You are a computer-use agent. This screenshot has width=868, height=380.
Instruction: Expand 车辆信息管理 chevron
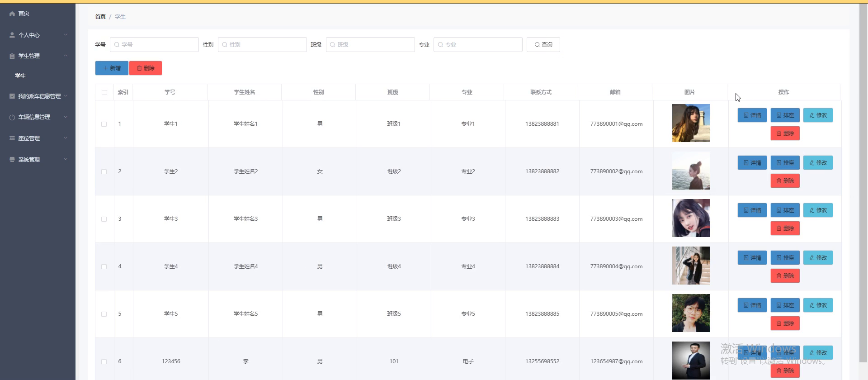66,117
